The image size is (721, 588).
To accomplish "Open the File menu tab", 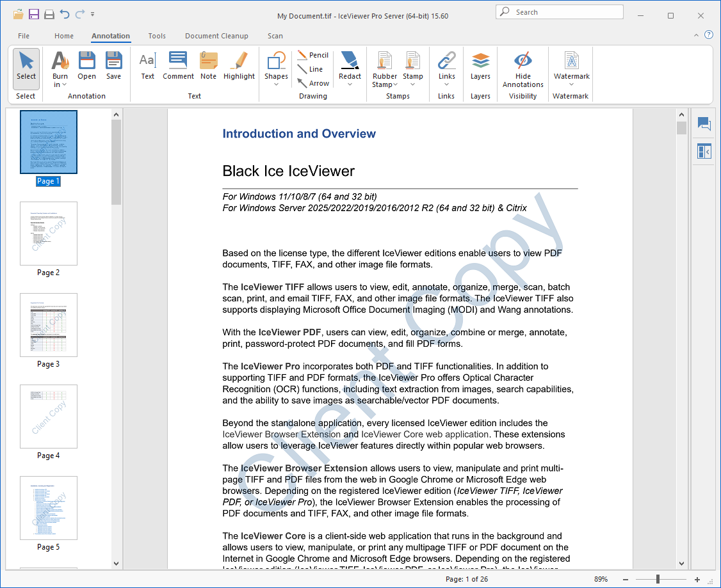I will (24, 36).
